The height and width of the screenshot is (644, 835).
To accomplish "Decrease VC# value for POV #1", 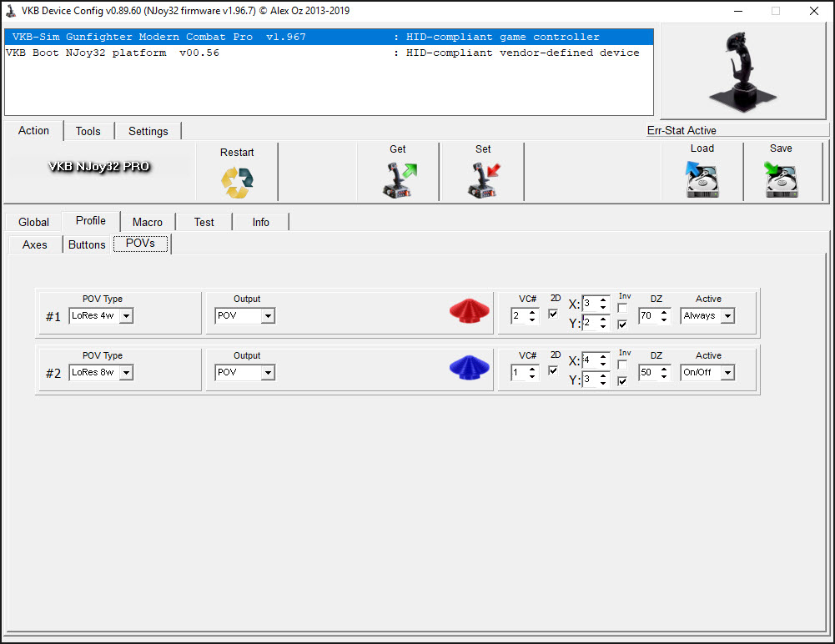I will pyautogui.click(x=532, y=319).
